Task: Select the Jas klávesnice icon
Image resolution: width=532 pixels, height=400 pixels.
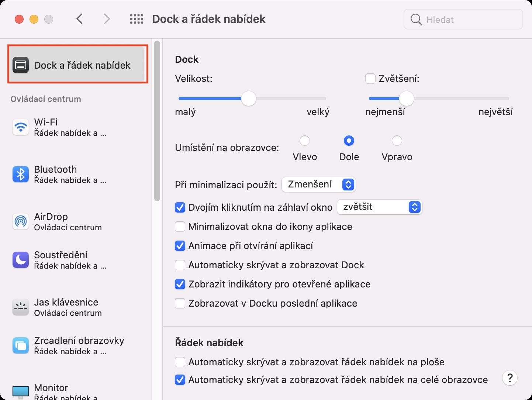Action: pos(21,307)
